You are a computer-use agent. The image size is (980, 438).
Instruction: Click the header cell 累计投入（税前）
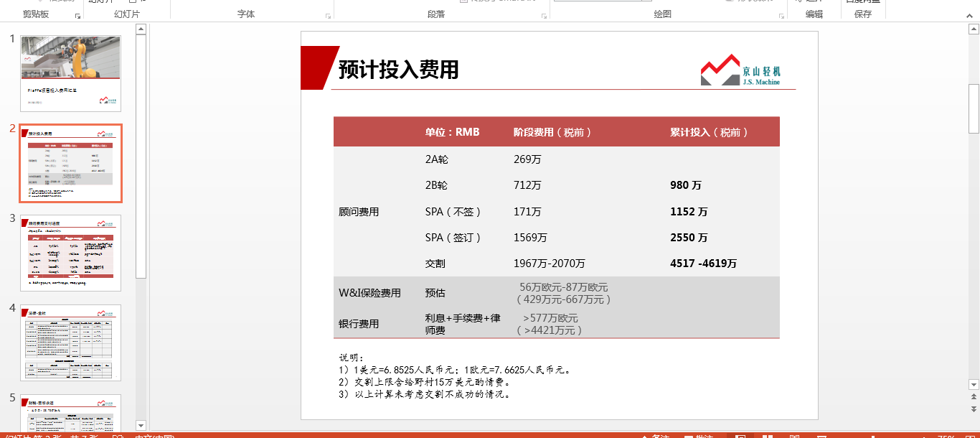[712, 132]
